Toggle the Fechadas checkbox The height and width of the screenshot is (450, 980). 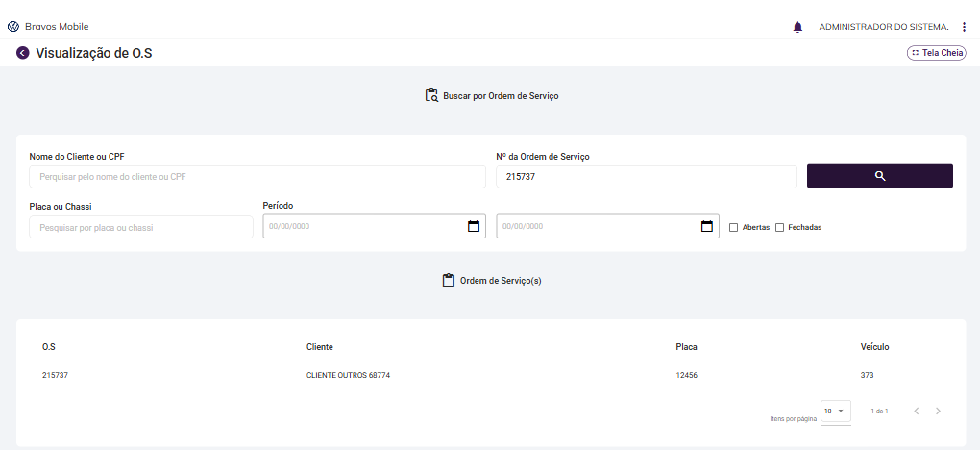tap(780, 228)
